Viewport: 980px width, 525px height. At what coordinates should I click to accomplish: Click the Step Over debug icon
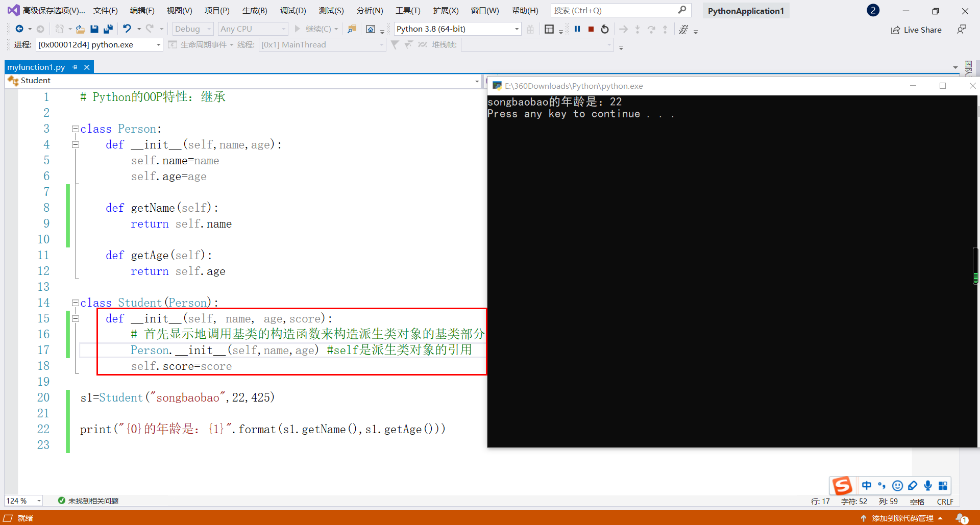(652, 29)
